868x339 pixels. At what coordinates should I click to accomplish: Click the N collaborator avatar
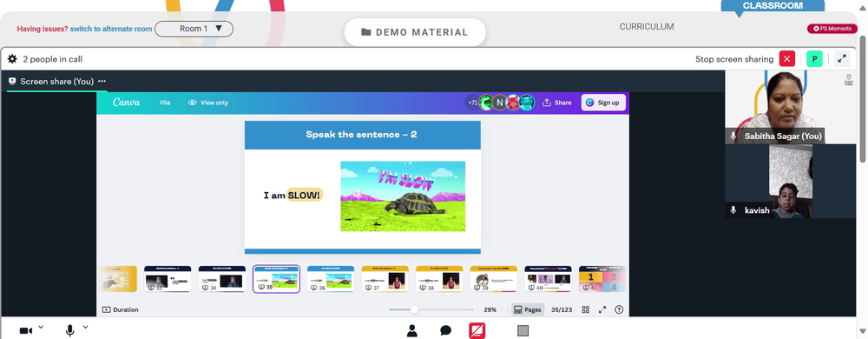(499, 103)
